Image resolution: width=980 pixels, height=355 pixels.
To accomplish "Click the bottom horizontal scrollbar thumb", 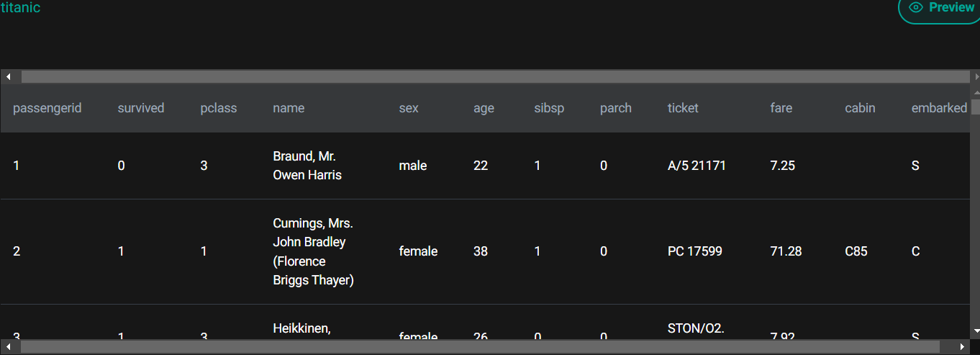I will (482, 347).
